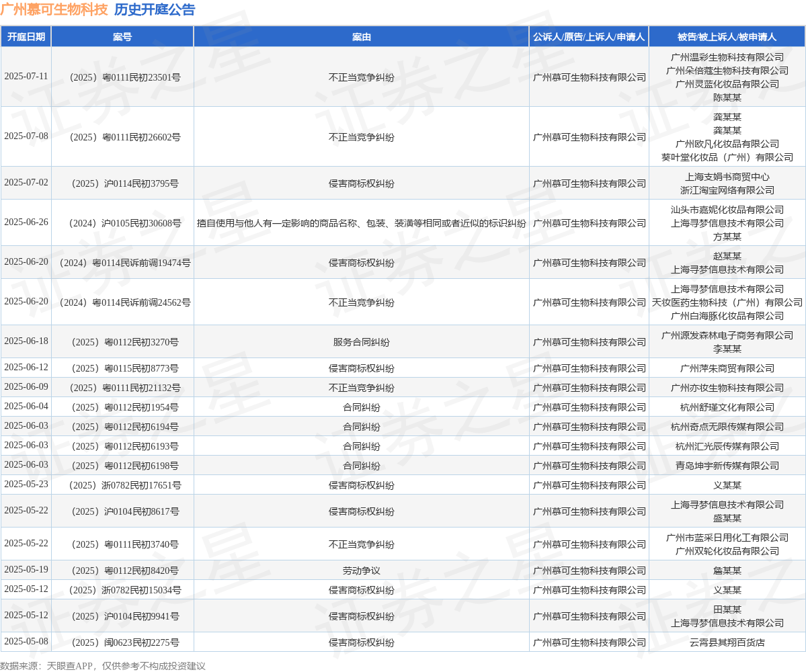Click date cell 2025-07-02
Viewport: 806px width, 672px height.
tap(26, 182)
